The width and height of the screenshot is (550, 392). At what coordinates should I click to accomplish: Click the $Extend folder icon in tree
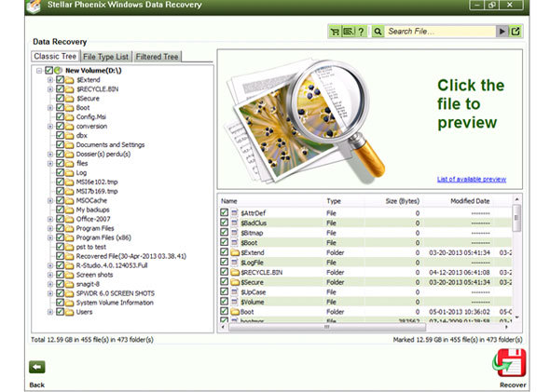[70, 80]
